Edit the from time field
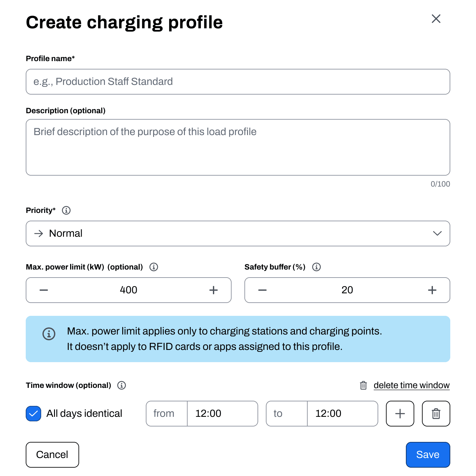 point(223,414)
